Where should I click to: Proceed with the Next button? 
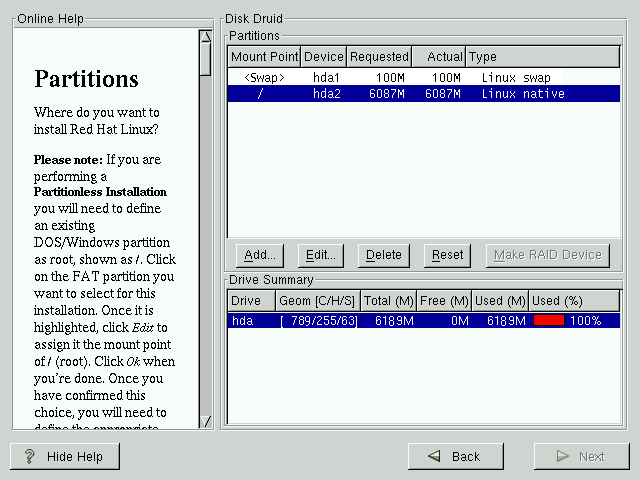tap(581, 456)
